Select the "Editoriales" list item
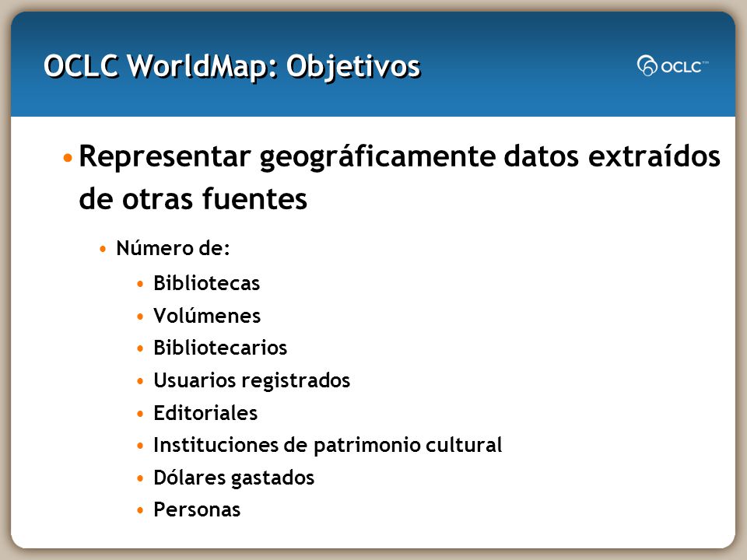 (205, 413)
